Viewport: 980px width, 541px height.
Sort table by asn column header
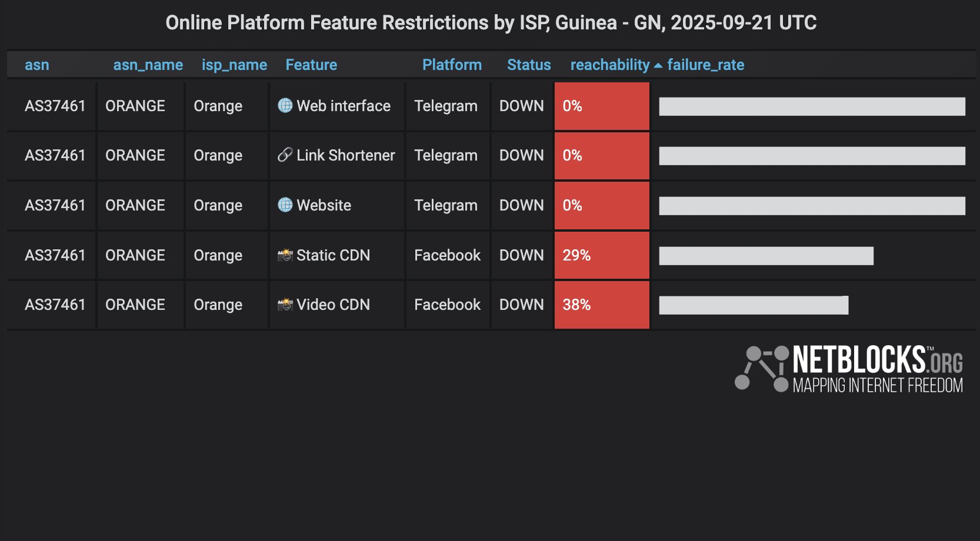(36, 65)
